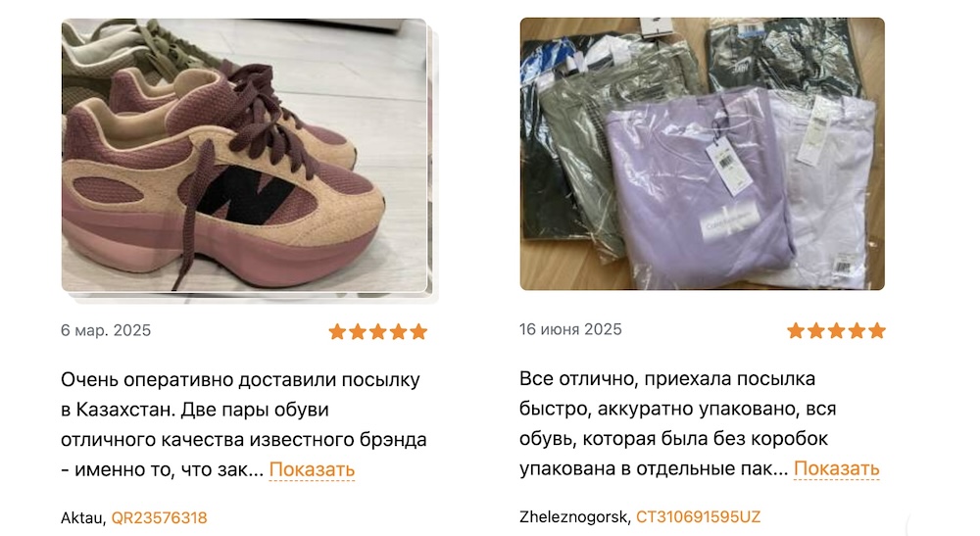
Task: Click the Zheleznogorsk city label
Action: pos(575,517)
